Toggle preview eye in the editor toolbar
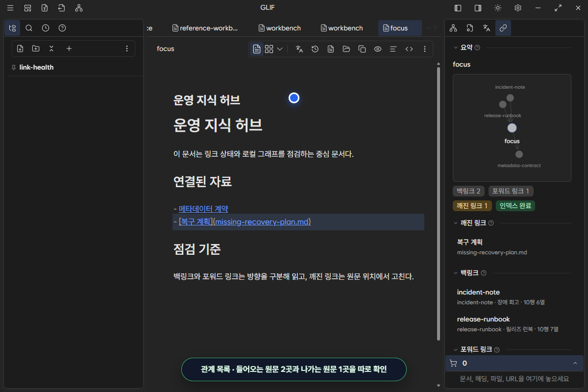Viewport: 588px width, 392px height. click(378, 49)
